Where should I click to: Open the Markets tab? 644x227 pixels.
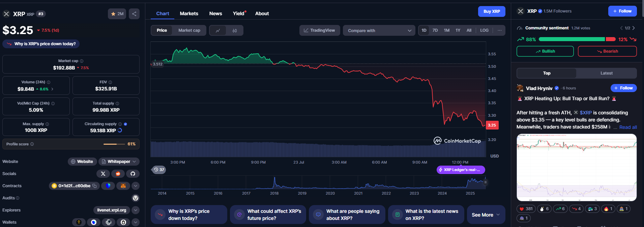(189, 13)
